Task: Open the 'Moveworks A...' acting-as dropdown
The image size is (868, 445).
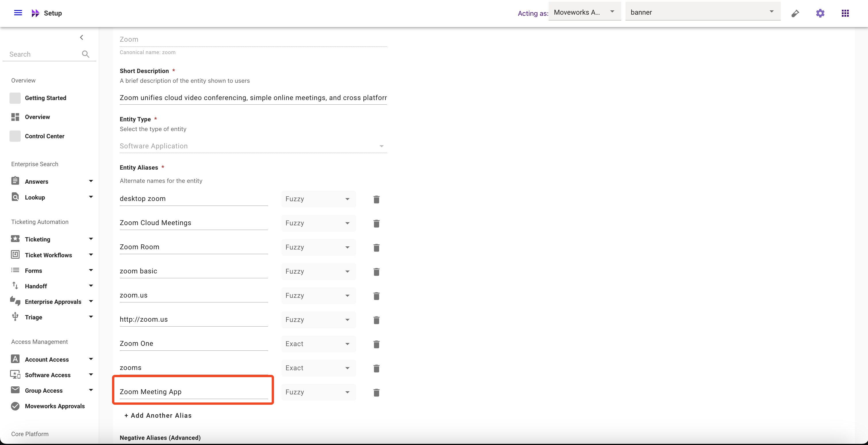Action: point(584,12)
